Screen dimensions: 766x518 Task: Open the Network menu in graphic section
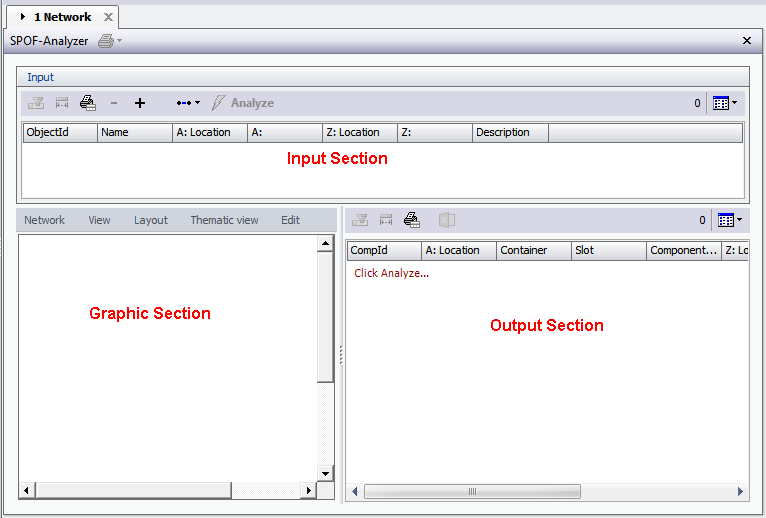[44, 220]
